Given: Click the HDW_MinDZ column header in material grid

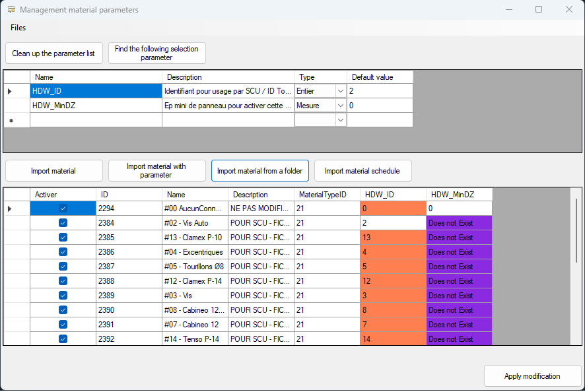Looking at the screenshot, I should (x=460, y=195).
